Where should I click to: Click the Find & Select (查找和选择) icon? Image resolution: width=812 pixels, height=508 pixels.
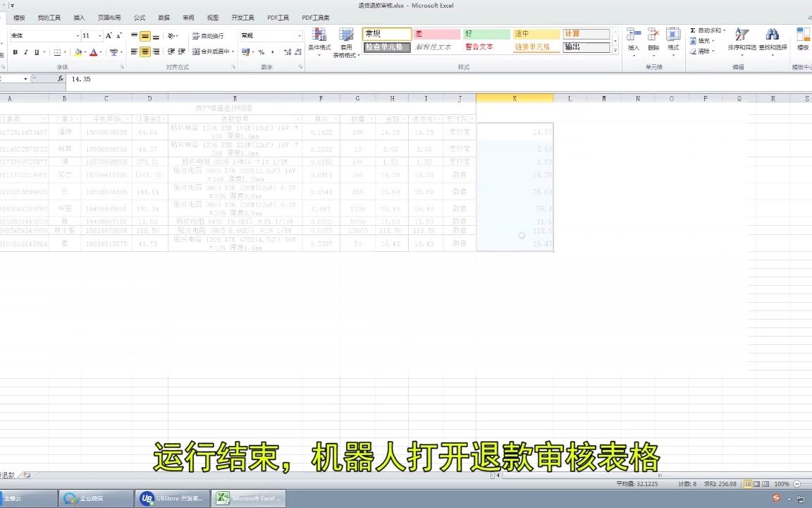pos(773,40)
